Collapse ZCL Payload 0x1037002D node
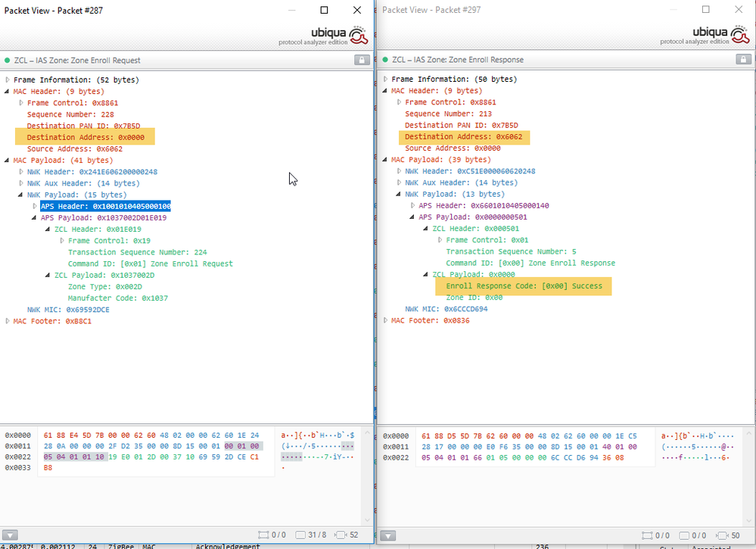The width and height of the screenshot is (756, 549). coord(48,275)
